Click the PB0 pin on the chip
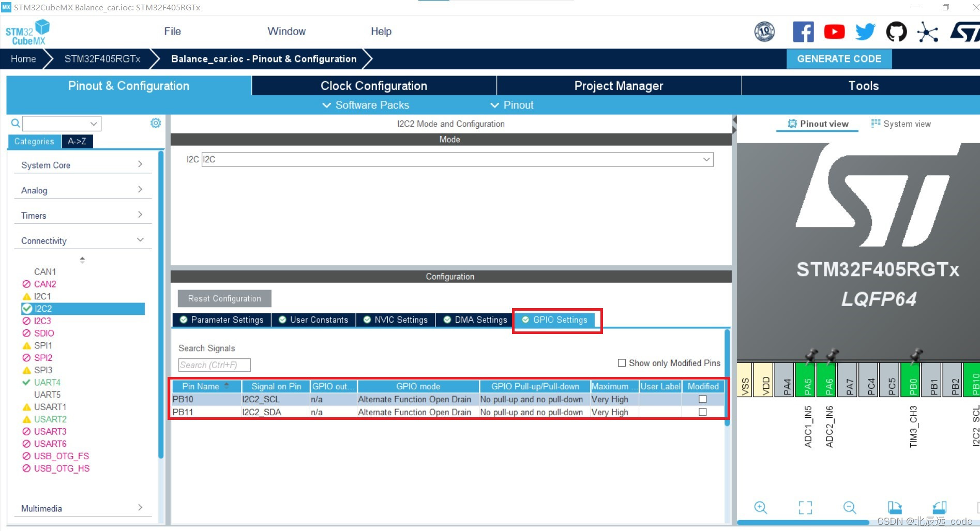The width and height of the screenshot is (980, 531). pos(911,380)
